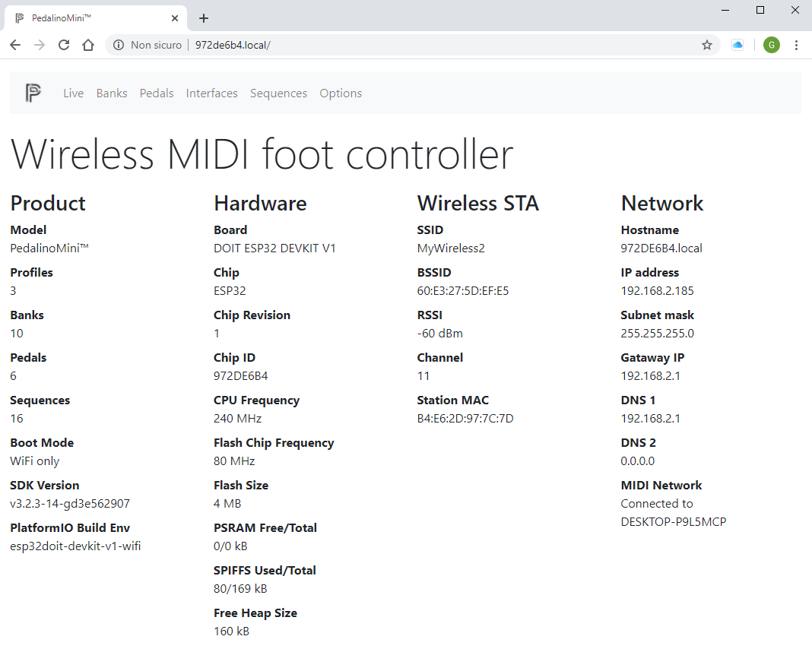
Task: Click the Boot Mode value WiFi only
Action: [35, 461]
